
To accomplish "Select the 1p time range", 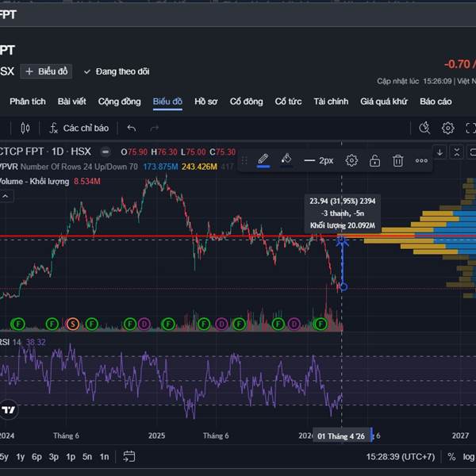I will click(71, 457).
